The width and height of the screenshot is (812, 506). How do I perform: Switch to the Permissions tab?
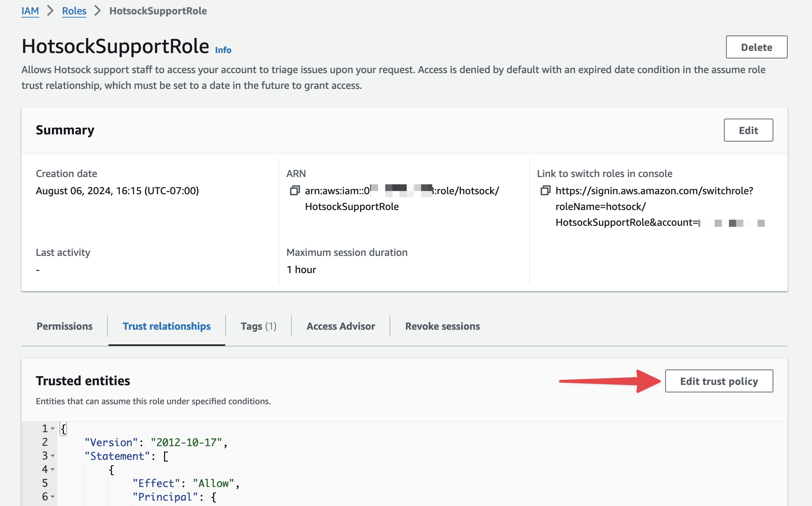tap(64, 326)
